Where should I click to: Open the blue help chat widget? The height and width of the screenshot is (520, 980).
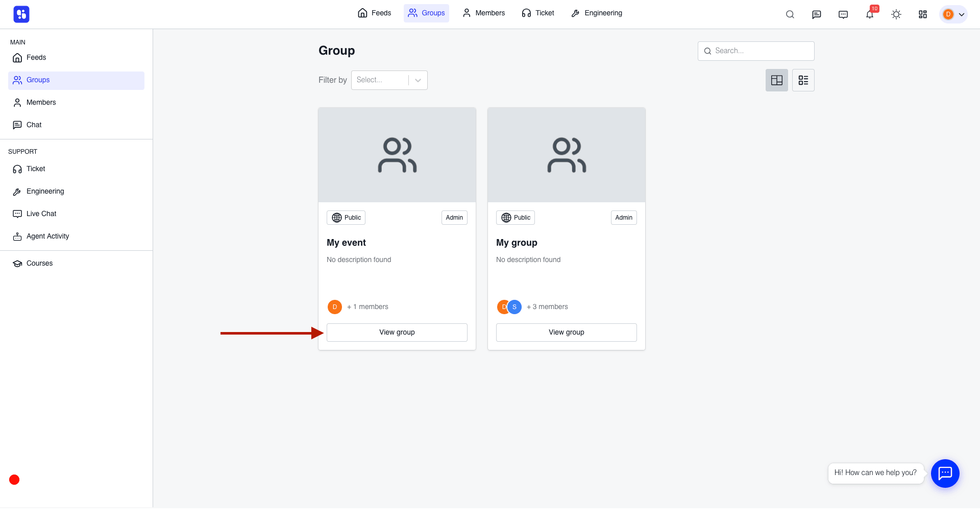(945, 474)
